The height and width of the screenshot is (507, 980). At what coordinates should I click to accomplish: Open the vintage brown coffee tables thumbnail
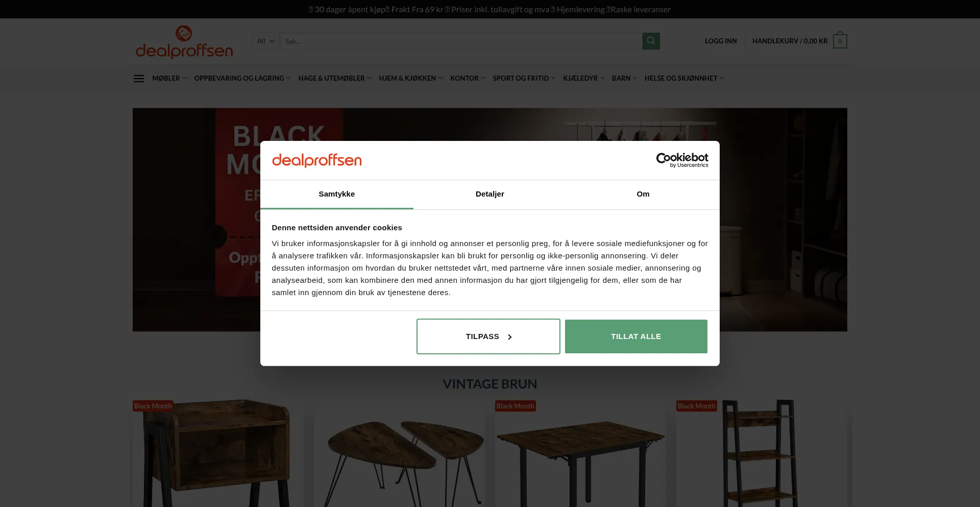pyautogui.click(x=400, y=453)
